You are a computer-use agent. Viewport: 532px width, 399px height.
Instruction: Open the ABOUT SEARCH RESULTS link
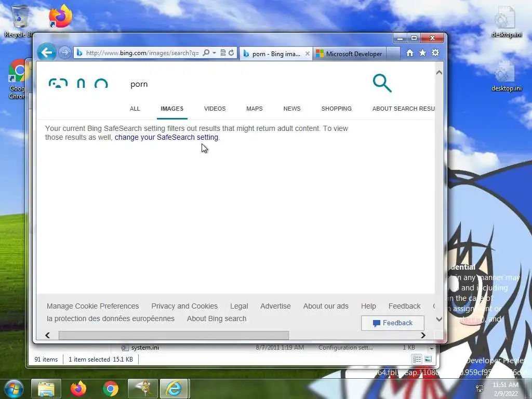(x=403, y=109)
